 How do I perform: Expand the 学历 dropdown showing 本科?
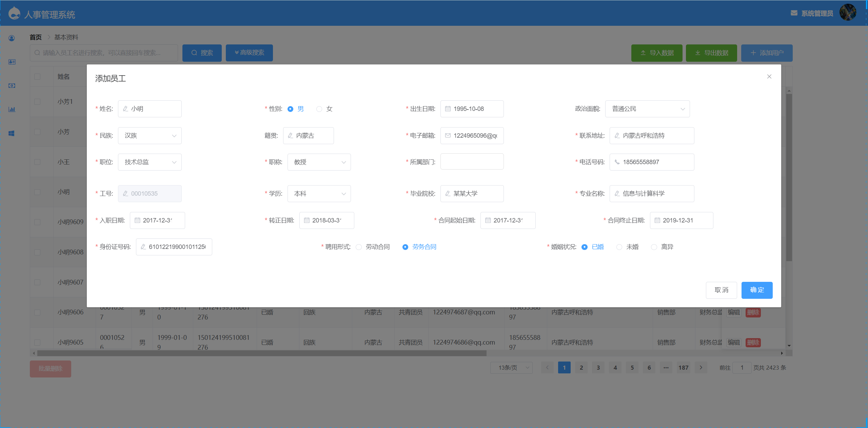click(319, 194)
